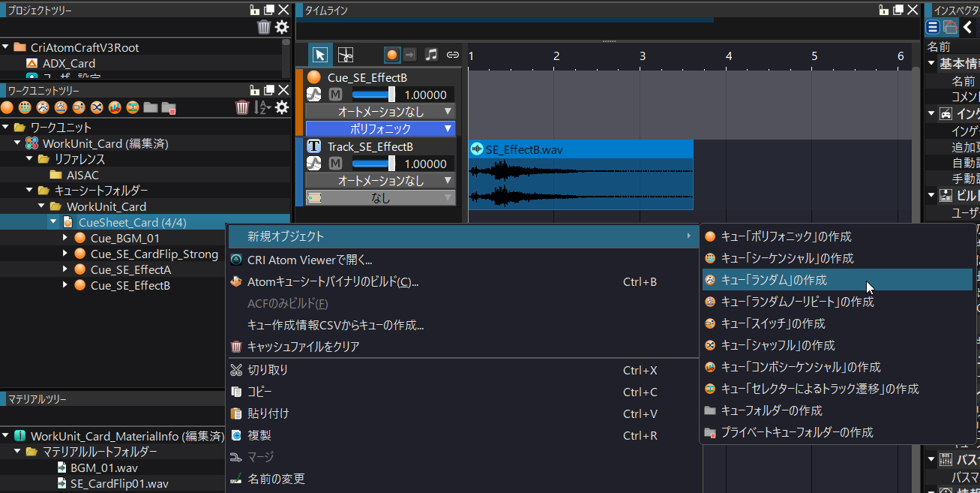Select the arrow selection tool in the timeline

320,54
